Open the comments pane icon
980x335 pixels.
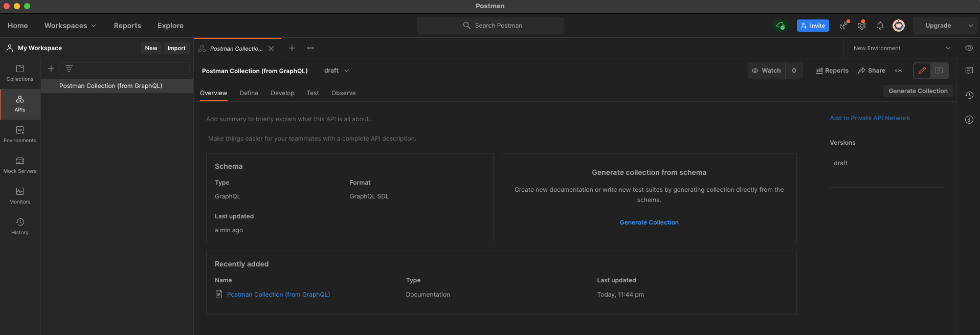[969, 71]
